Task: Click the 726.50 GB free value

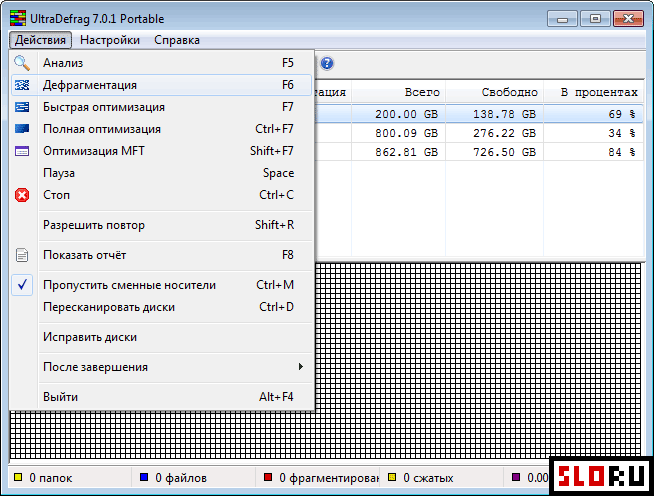Action: pos(504,152)
